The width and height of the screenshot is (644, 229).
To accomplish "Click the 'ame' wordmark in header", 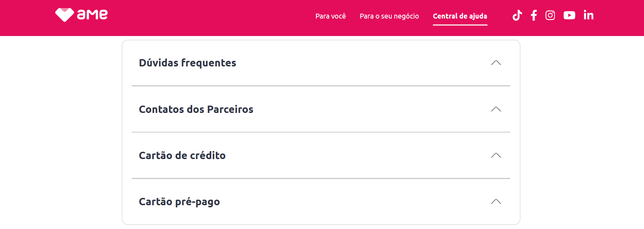I will pos(92,15).
